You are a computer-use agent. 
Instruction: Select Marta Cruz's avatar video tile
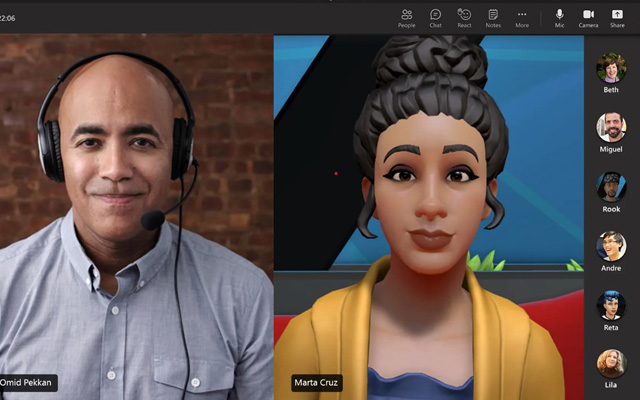(428, 210)
